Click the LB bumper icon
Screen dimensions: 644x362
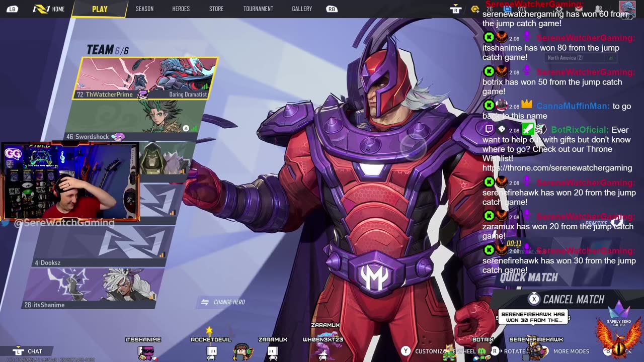click(12, 9)
